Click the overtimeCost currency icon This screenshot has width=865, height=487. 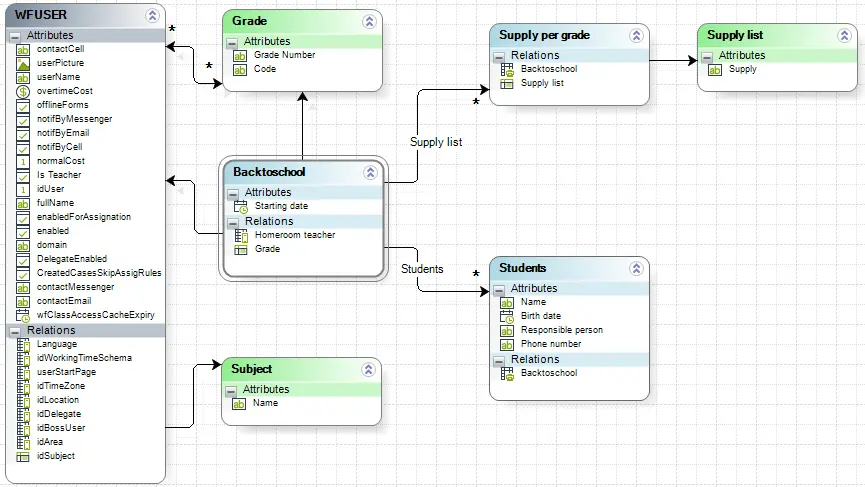[23, 92]
